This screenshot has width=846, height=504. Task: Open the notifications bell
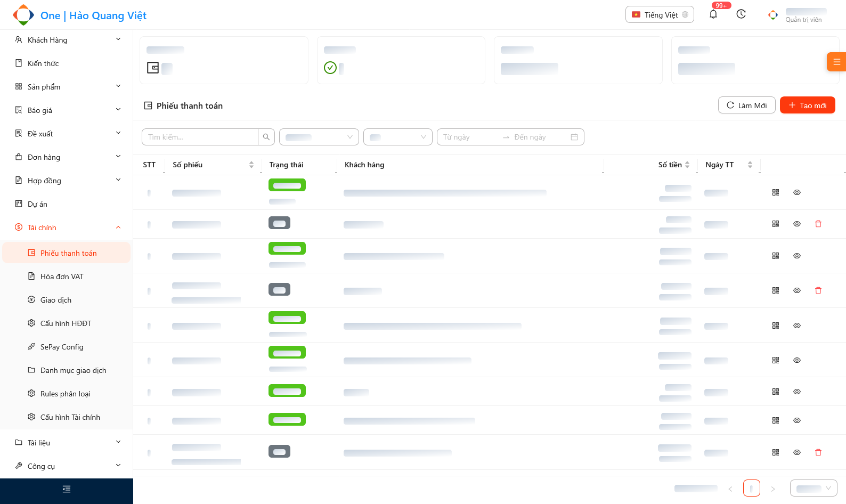713,14
